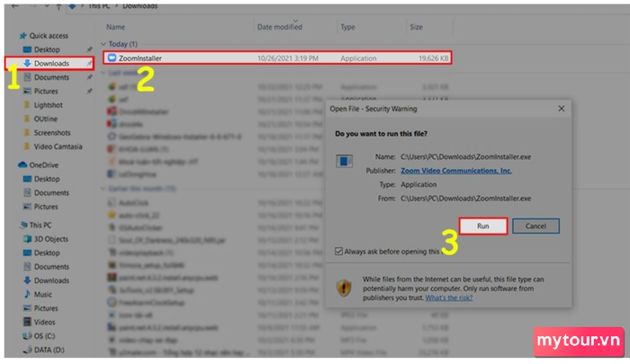Sort files by Date modified column
The image size is (630, 364).
pos(280,27)
